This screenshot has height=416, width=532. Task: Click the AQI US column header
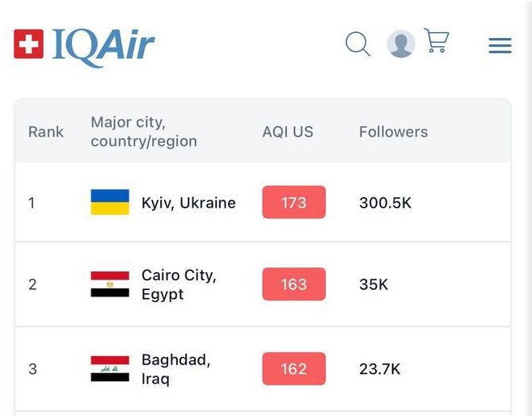point(288,132)
